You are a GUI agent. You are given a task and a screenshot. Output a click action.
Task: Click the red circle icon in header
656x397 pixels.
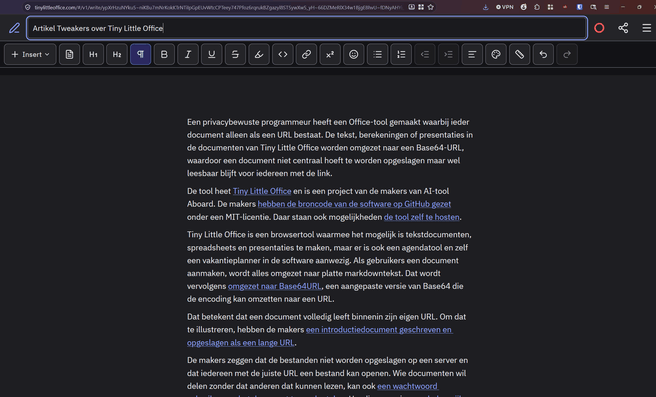coord(599,28)
